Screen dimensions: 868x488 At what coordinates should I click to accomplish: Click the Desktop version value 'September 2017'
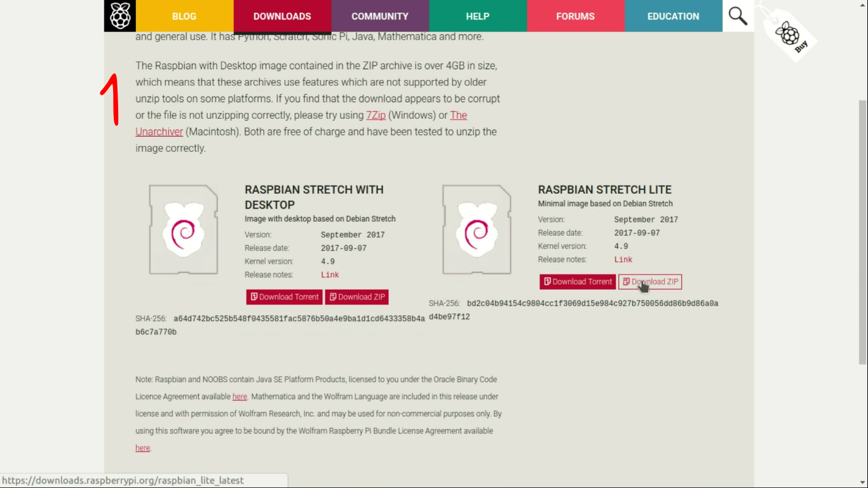click(x=353, y=235)
